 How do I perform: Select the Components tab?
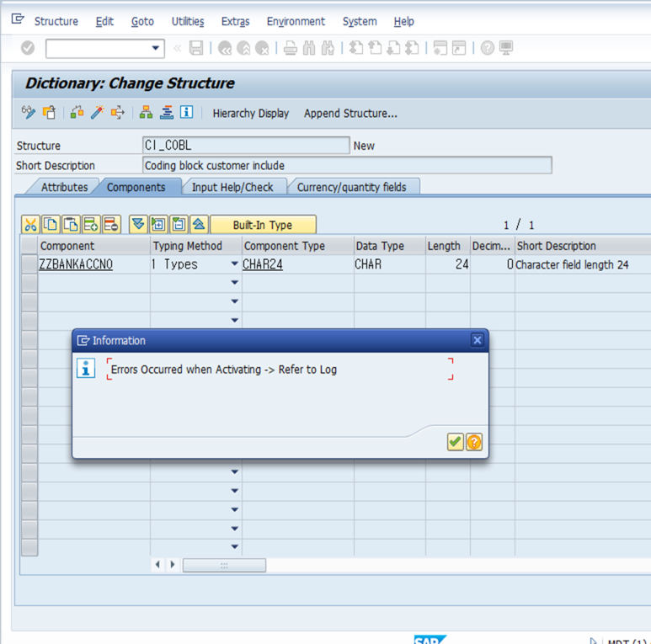click(x=136, y=187)
